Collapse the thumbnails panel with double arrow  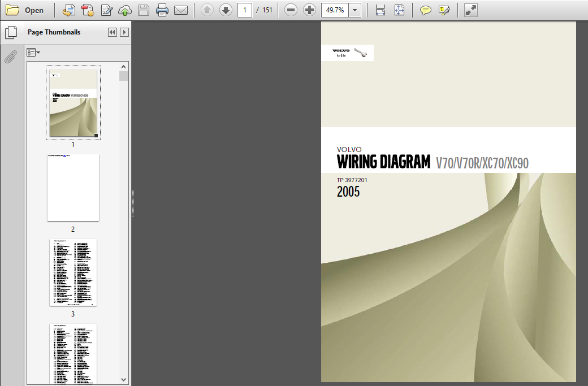[112, 32]
